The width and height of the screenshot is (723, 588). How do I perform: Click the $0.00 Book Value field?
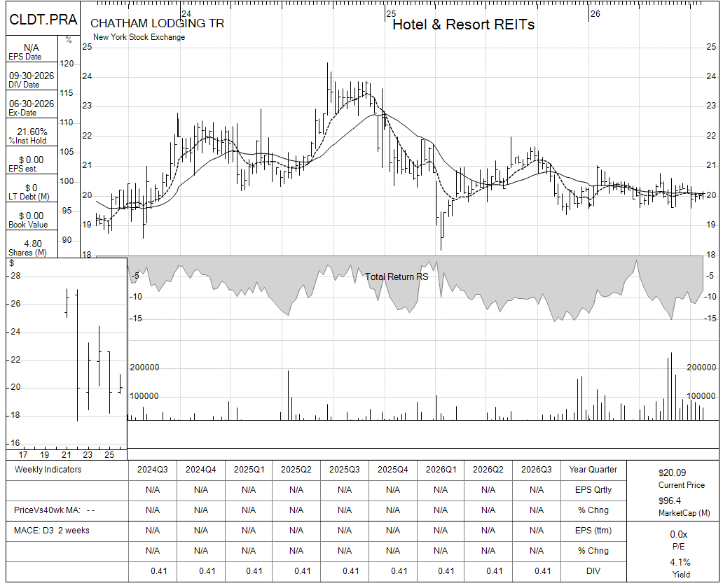[32, 220]
